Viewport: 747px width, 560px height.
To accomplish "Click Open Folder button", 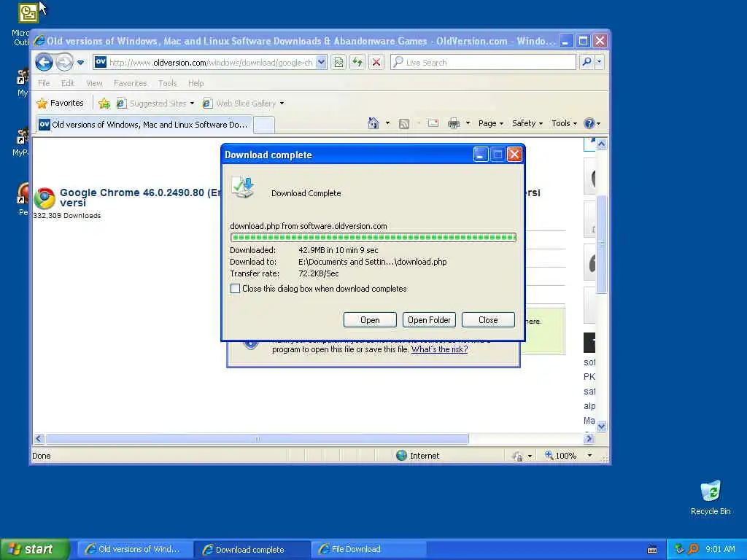I will [429, 320].
